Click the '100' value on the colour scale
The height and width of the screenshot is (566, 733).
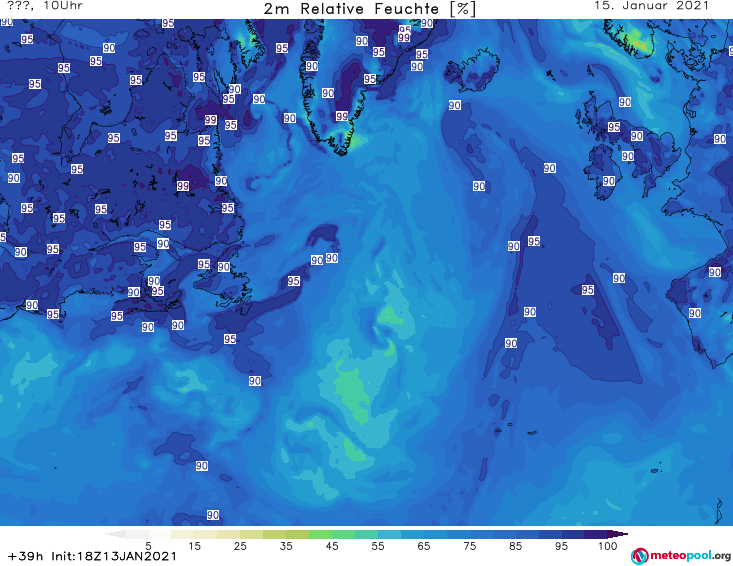[x=608, y=545]
